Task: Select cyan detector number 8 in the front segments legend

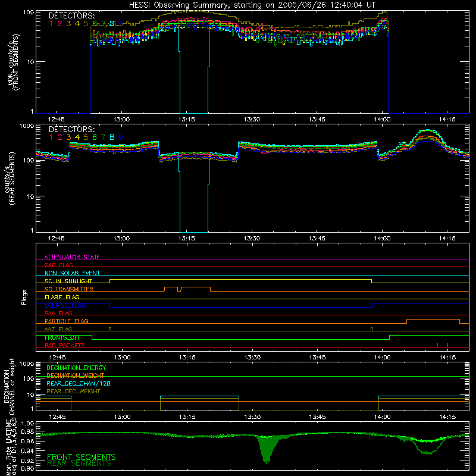Action: (x=112, y=23)
